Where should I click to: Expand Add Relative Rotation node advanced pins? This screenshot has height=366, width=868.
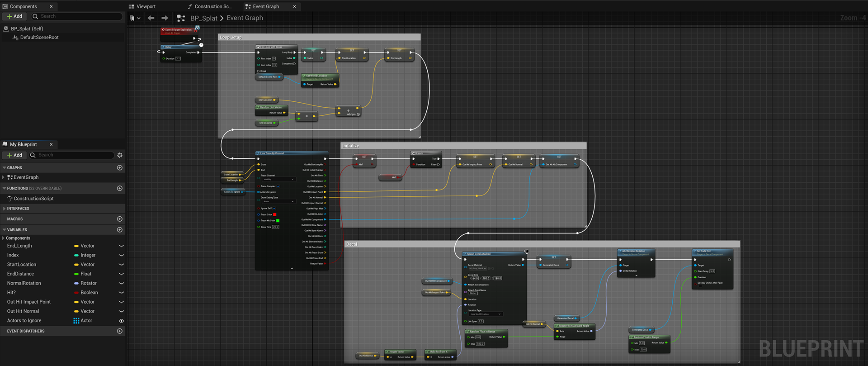coord(637,276)
